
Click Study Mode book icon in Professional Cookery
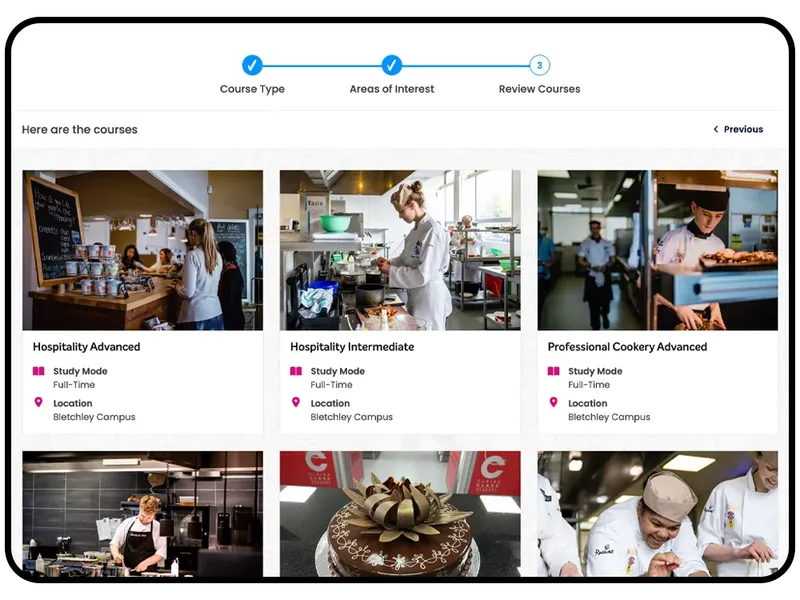click(x=554, y=371)
